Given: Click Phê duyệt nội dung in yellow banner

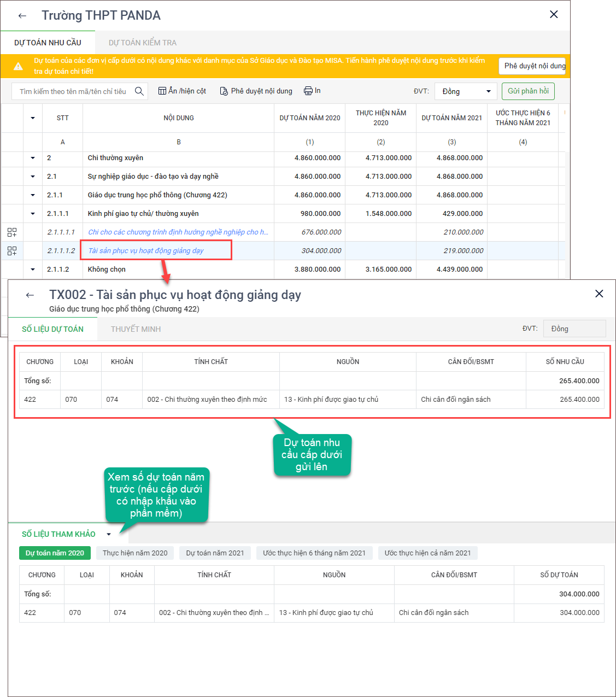Looking at the screenshot, I should point(534,66).
